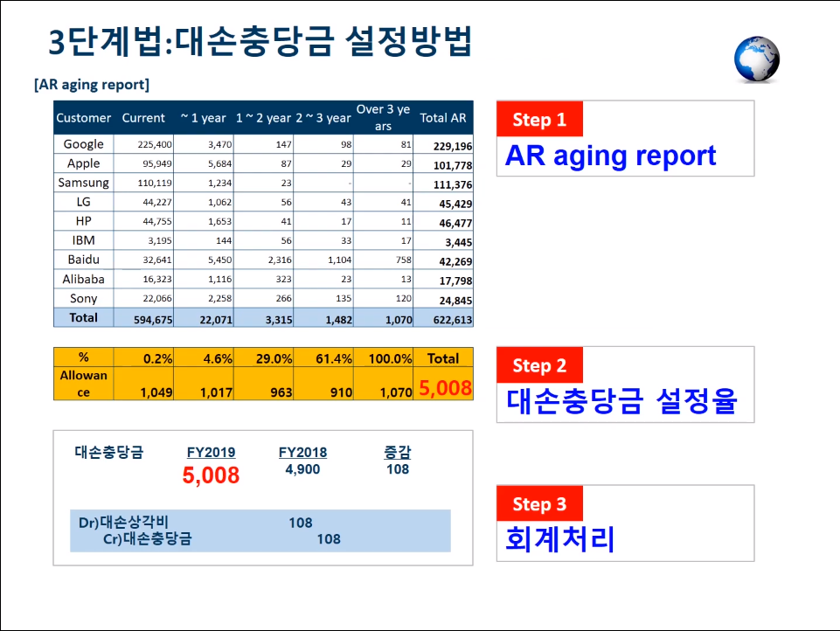The height and width of the screenshot is (631, 840).
Task: Click the globe icon at top right
Action: [757, 59]
